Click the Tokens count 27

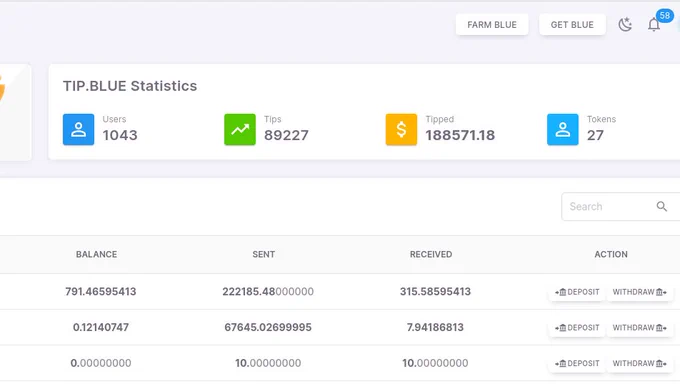(595, 135)
